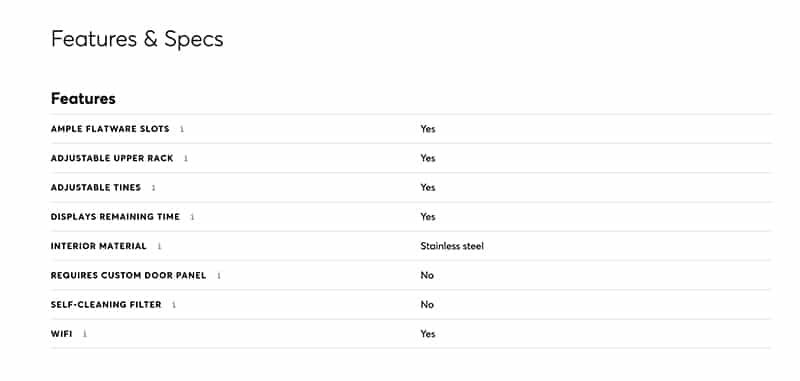Open Interior Material info icon
The width and height of the screenshot is (800, 381).
pos(159,246)
